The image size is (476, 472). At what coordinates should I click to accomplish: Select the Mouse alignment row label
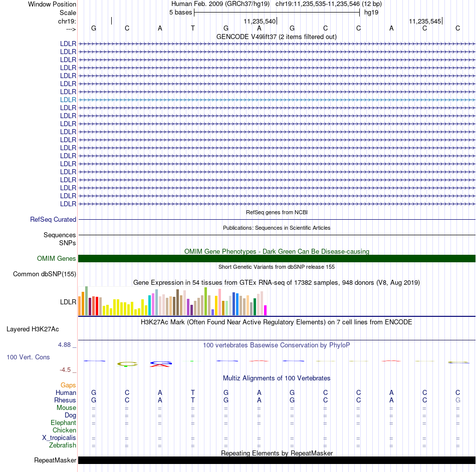[x=66, y=408]
